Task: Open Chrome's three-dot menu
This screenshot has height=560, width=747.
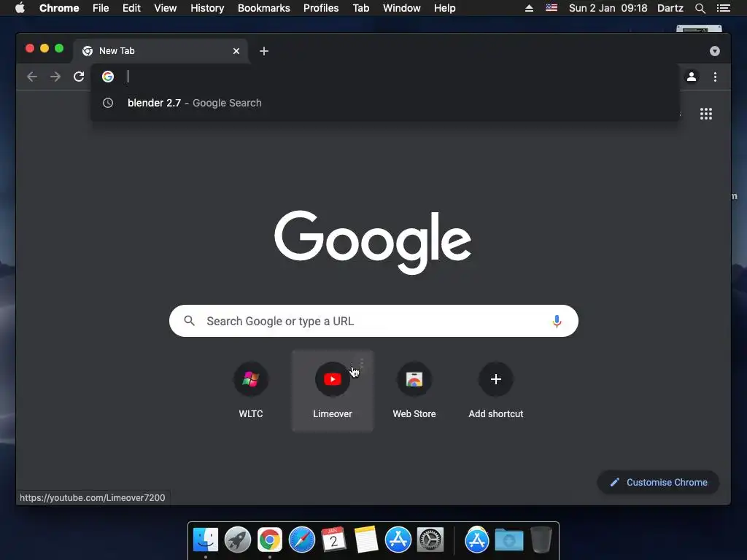Action: tap(715, 77)
